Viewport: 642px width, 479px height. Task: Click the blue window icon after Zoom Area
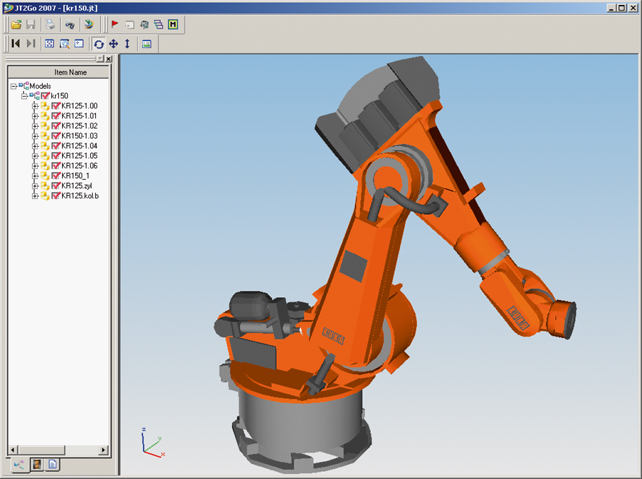(79, 43)
